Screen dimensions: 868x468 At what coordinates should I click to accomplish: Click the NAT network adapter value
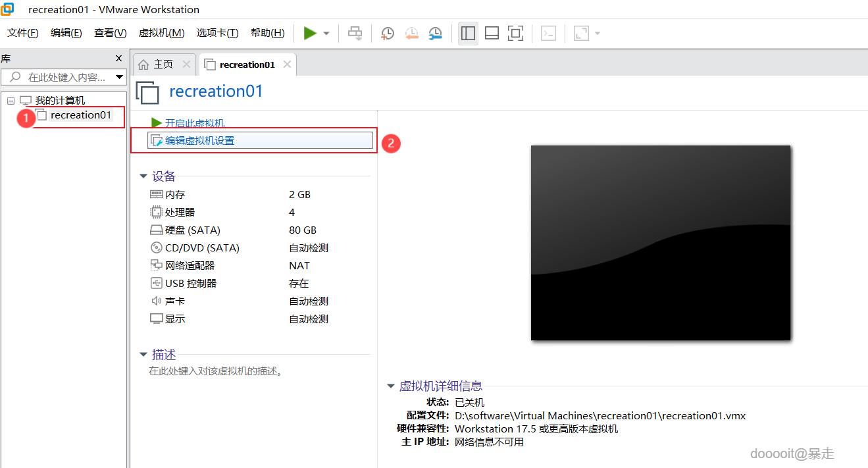(299, 265)
